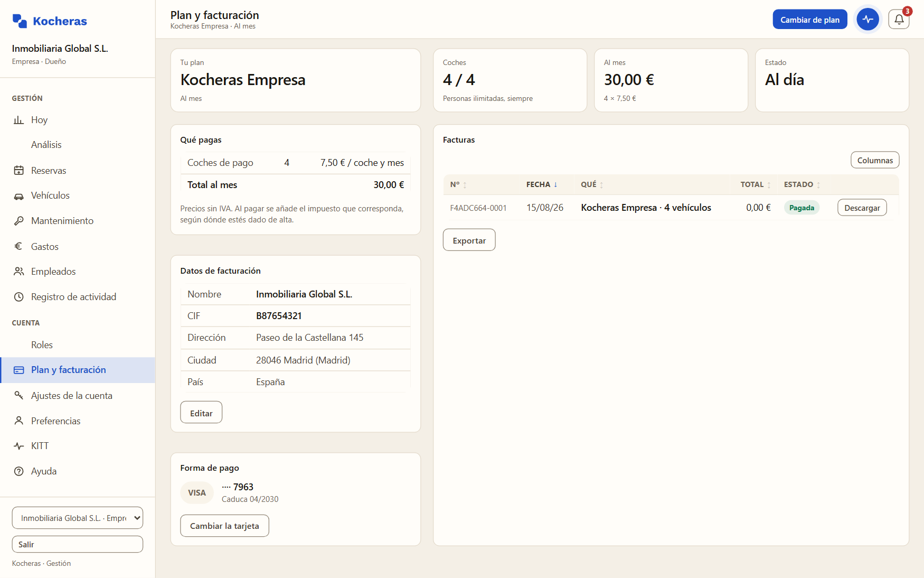This screenshot has height=578, width=924.
Task: Expand the Inmobiliaria Global S.L. account selector
Action: point(78,518)
